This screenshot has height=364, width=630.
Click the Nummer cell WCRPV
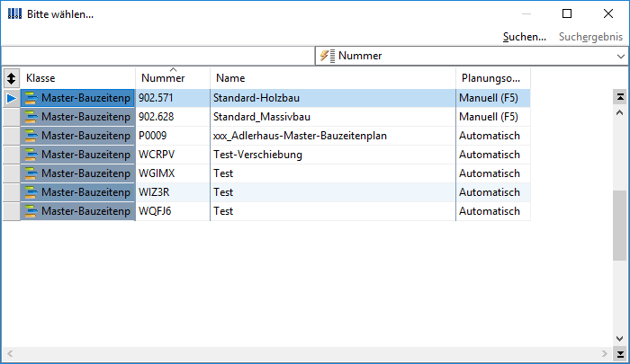click(x=173, y=155)
